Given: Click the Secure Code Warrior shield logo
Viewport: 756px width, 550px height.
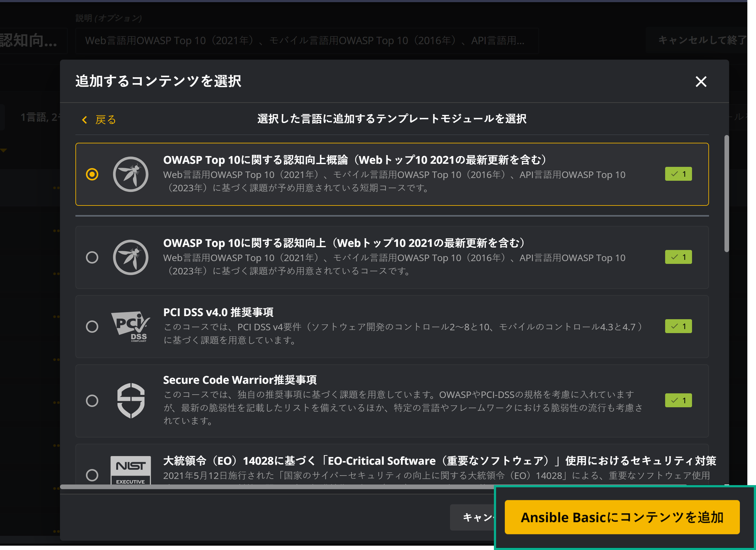Looking at the screenshot, I should point(131,400).
